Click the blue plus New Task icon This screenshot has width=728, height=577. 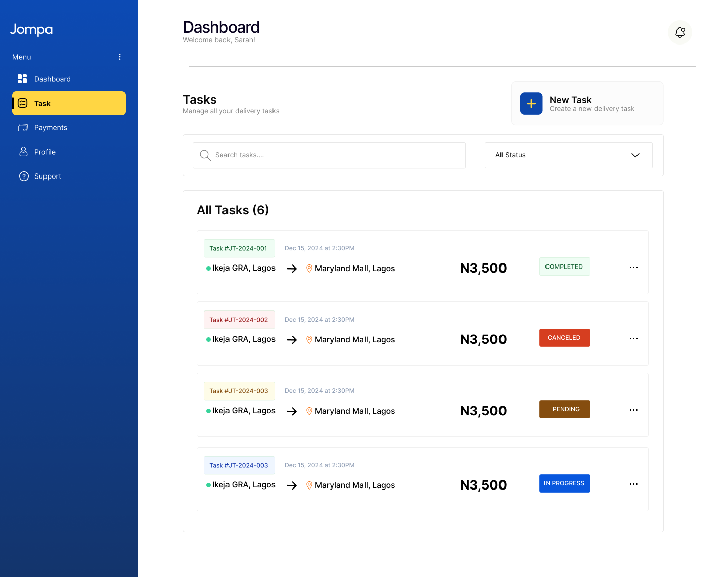coord(531,104)
